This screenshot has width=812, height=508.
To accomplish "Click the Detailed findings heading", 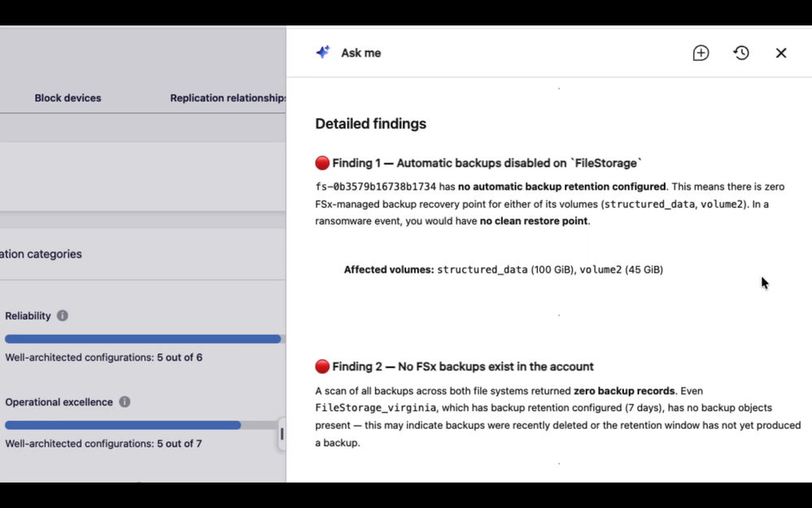I will [x=371, y=124].
